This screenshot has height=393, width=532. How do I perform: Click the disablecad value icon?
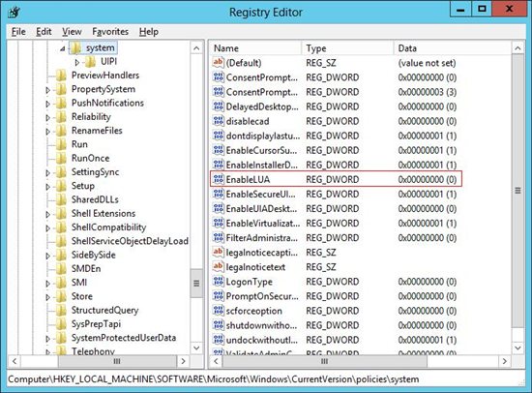click(x=219, y=121)
